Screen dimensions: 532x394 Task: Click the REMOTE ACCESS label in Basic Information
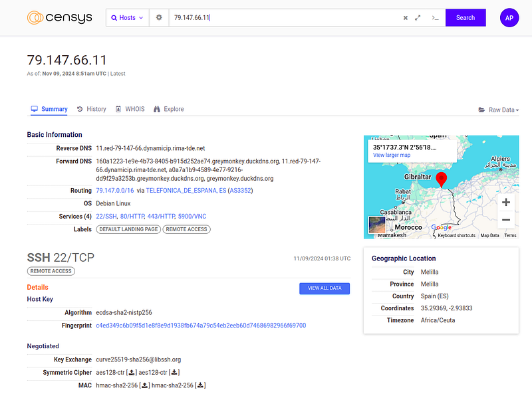point(186,229)
